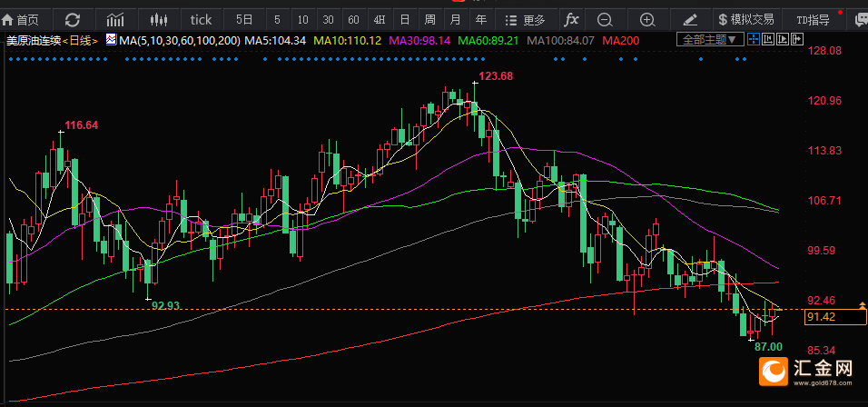Toggle the blue crosshair cursor icon

(x=753, y=39)
